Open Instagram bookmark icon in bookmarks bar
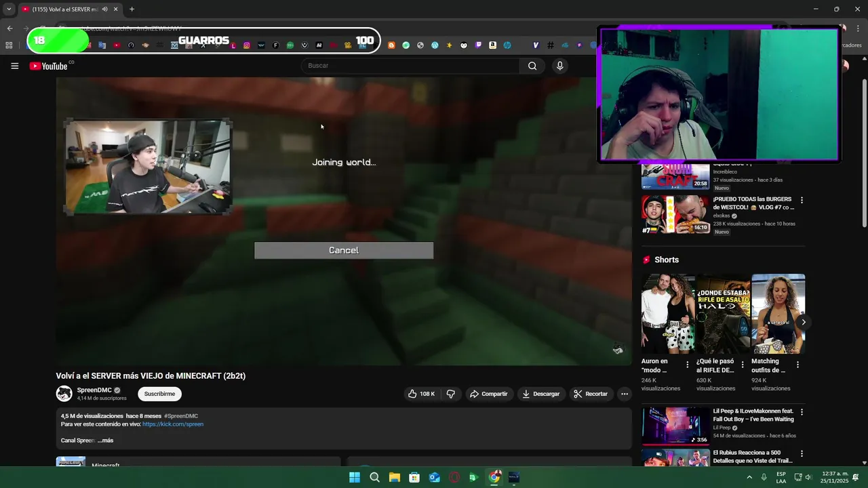Screen dimensions: 868x488 click(246, 45)
